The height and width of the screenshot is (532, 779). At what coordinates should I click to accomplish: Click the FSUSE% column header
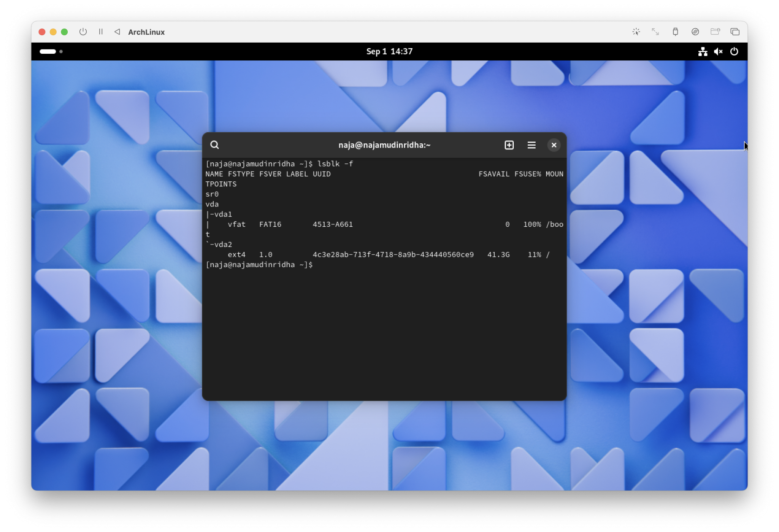(x=528, y=174)
